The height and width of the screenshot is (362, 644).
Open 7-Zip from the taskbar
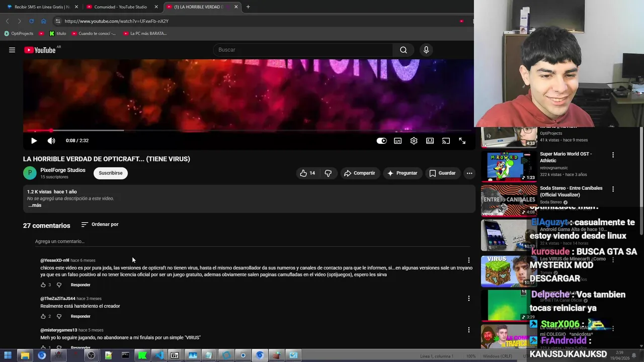(x=175, y=355)
